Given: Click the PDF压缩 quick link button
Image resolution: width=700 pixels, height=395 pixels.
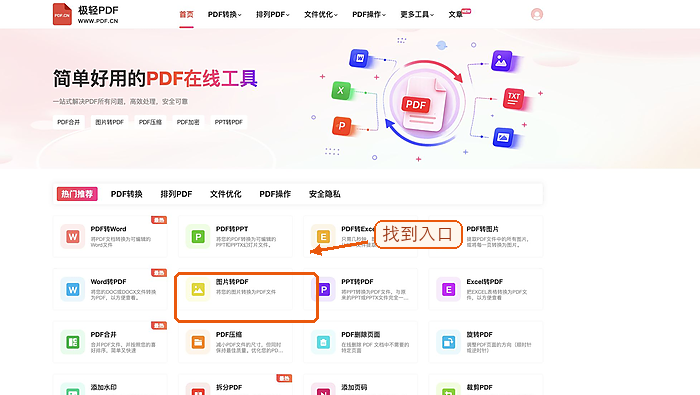Looking at the screenshot, I should 150,122.
